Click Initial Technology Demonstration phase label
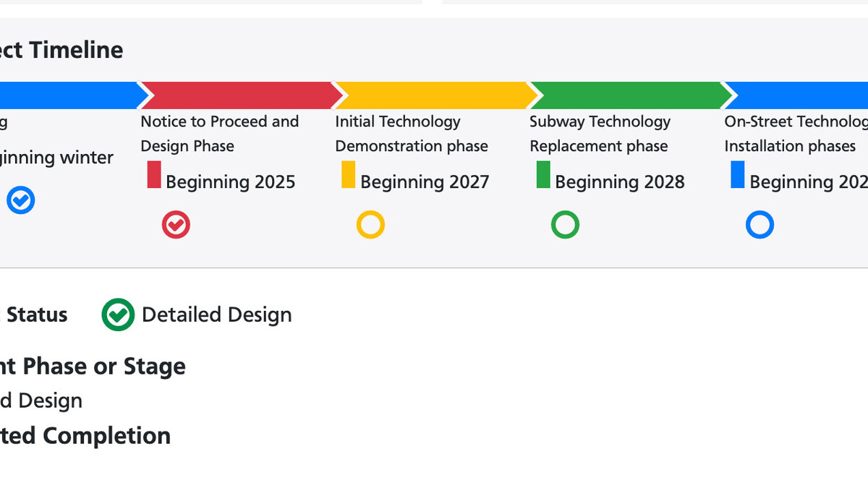Viewport: 868px width, 488px height. [x=412, y=134]
